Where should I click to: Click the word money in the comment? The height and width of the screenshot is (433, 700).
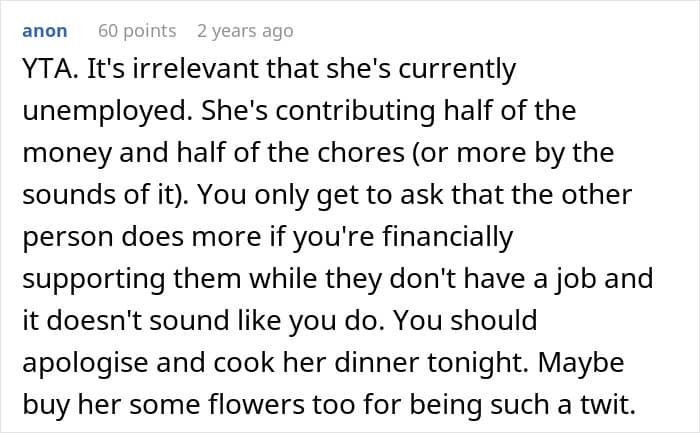point(67,154)
